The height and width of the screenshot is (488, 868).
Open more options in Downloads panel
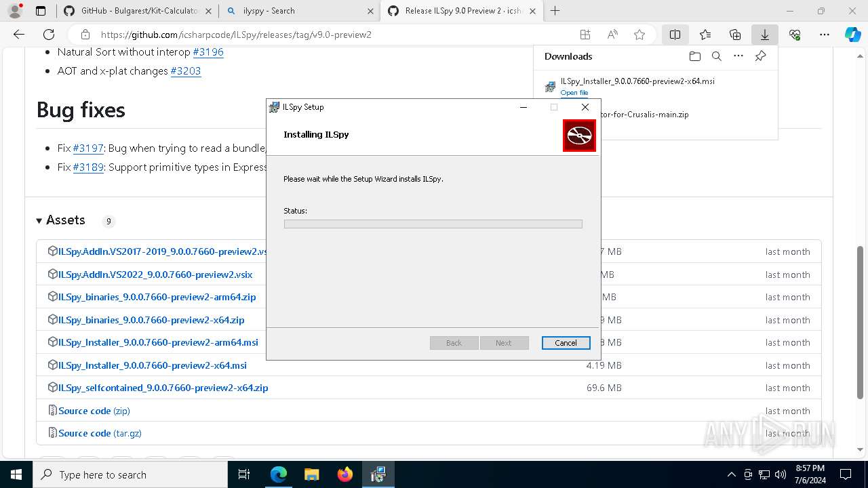click(x=738, y=56)
